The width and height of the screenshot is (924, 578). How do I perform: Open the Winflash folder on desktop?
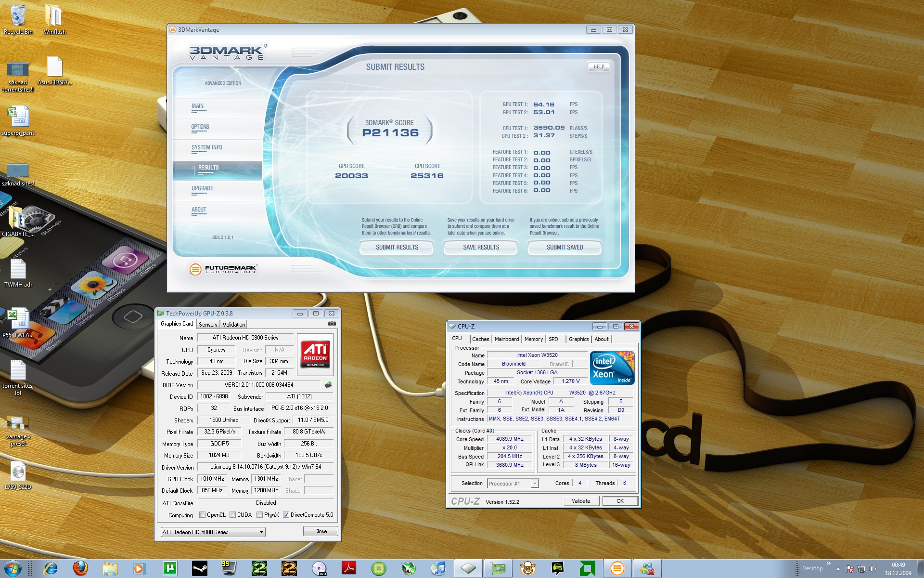coord(54,19)
